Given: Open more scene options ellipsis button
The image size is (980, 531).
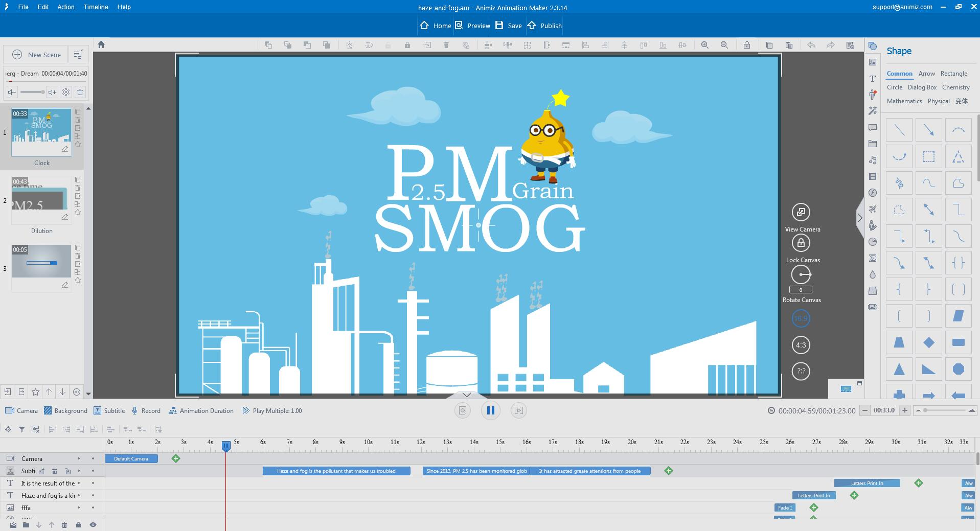Looking at the screenshot, I should click(77, 392).
